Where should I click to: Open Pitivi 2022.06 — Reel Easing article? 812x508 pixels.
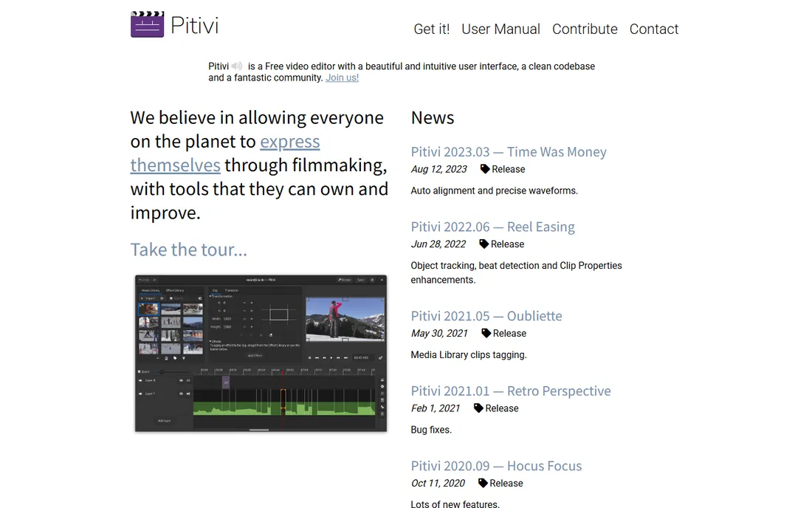pos(492,227)
